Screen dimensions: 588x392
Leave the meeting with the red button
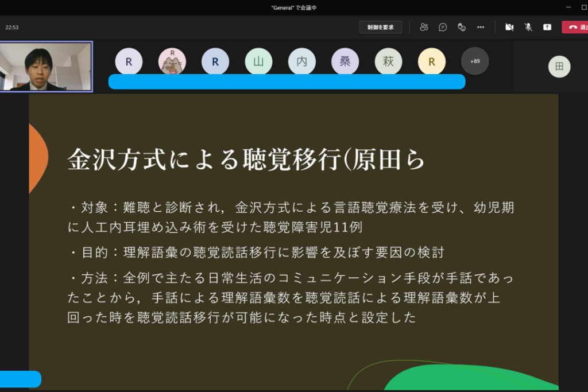tap(575, 27)
